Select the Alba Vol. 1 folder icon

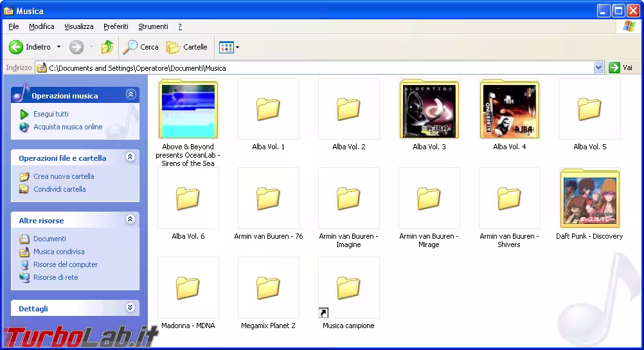tap(268, 109)
